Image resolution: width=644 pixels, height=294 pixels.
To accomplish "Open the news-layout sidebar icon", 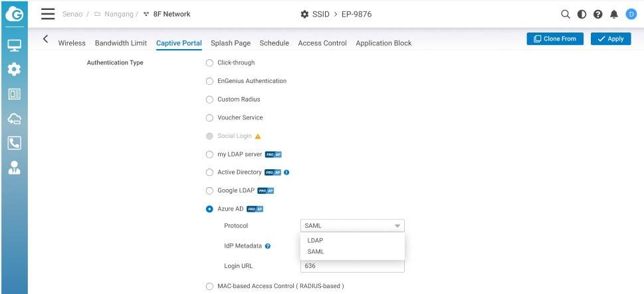I will pos(15,94).
